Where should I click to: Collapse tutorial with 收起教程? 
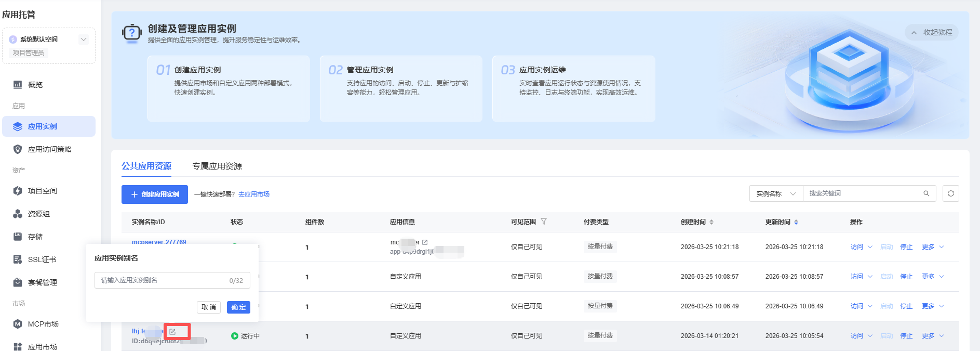click(932, 32)
